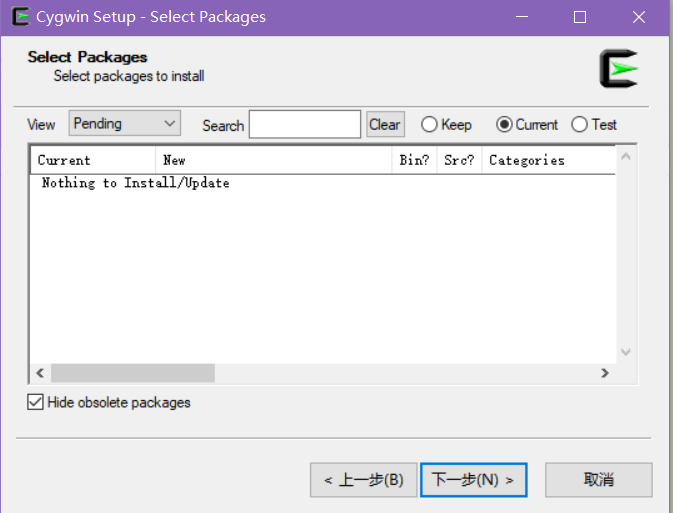
Task: Click the Cygwin icon in title bar
Action: point(21,17)
